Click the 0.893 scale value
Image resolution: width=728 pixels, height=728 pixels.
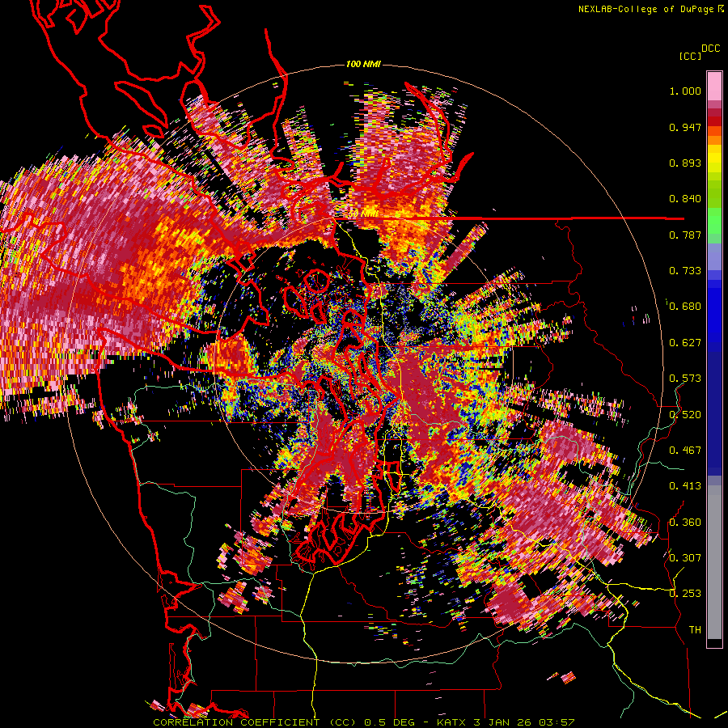(685, 163)
